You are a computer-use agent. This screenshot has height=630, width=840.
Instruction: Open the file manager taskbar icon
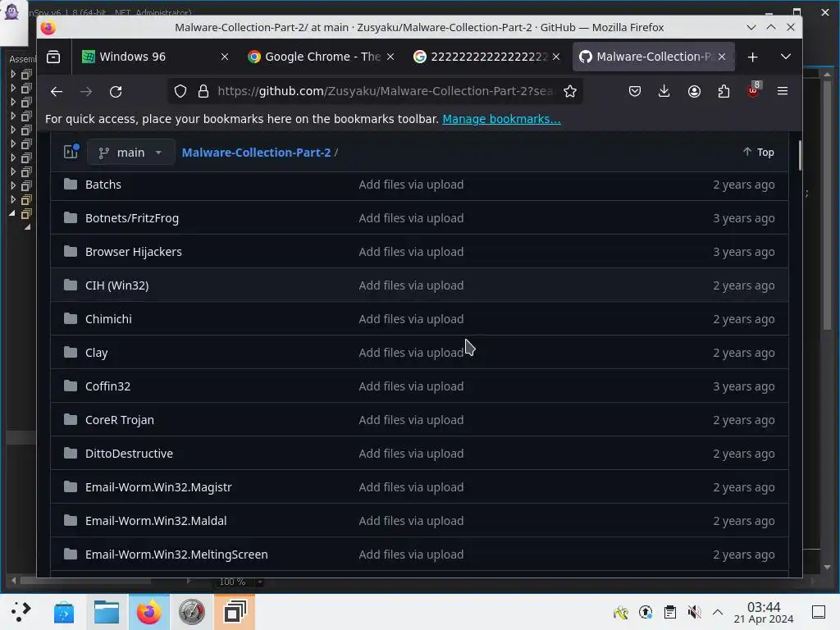[107, 612]
